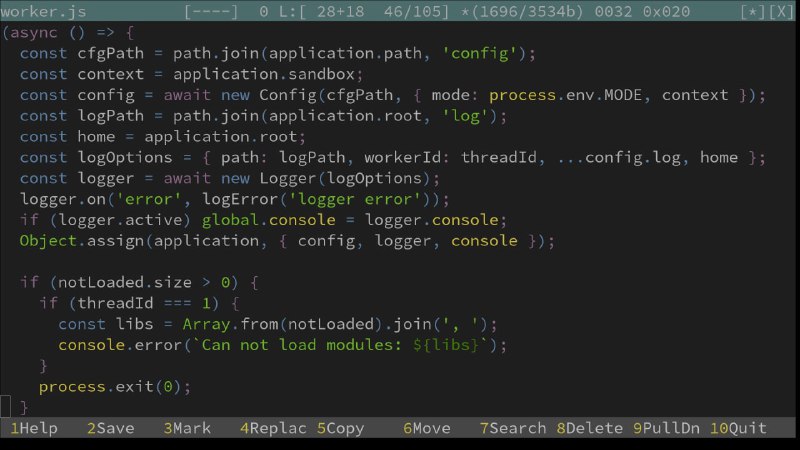Click the 3Mark function key button
This screenshot has height=450, width=800.
[187, 428]
